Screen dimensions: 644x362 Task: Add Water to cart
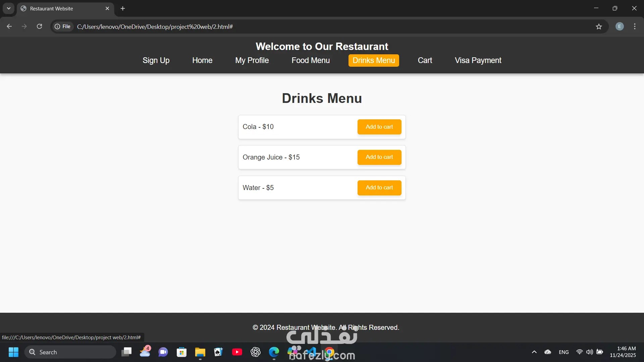(379, 188)
